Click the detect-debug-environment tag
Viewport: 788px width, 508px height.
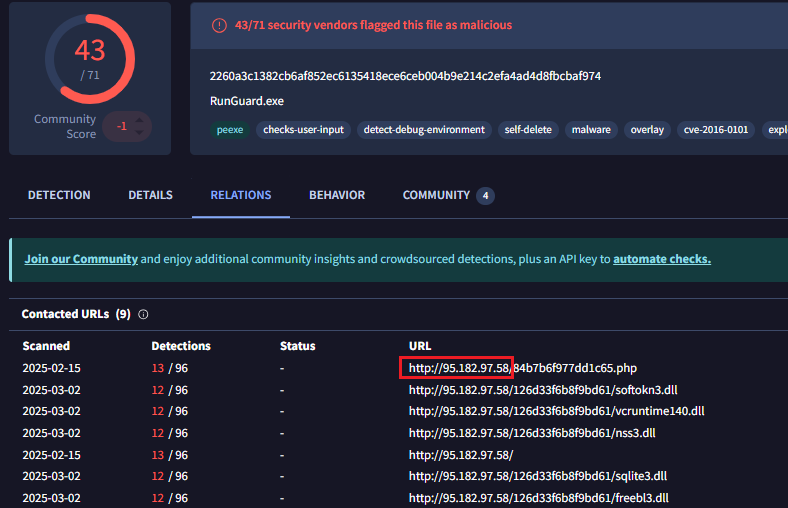424,130
